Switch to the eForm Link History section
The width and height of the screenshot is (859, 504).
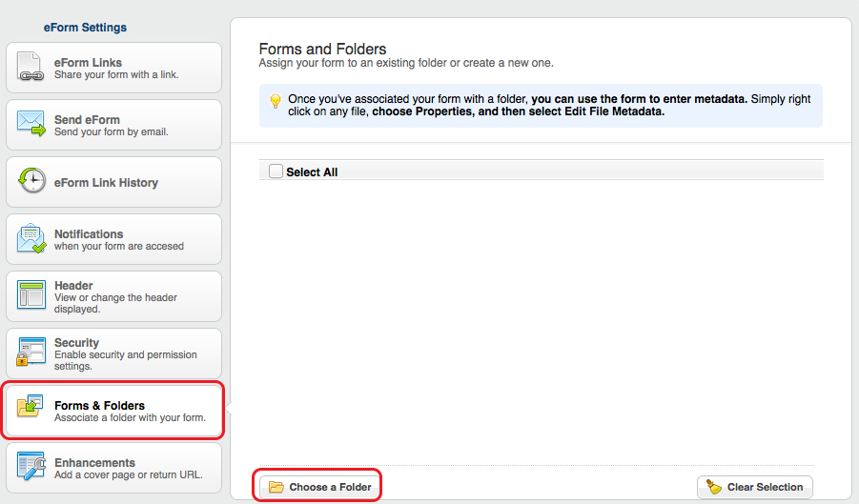click(x=114, y=182)
